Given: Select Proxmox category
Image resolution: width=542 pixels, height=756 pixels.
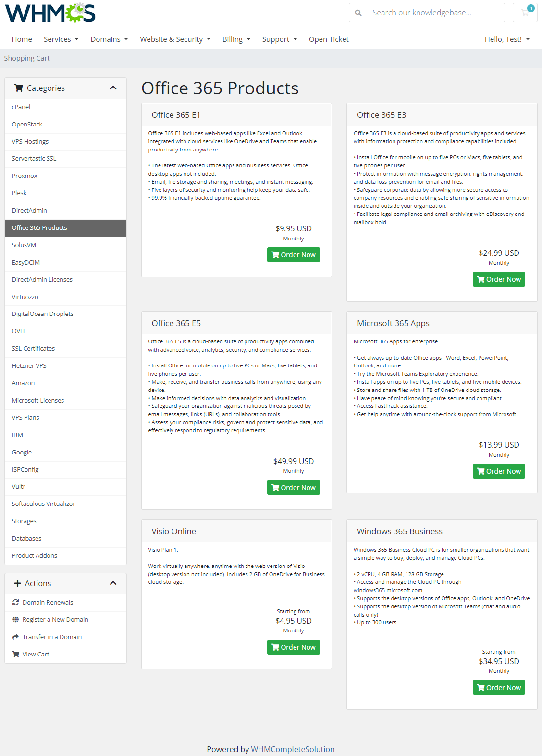Looking at the screenshot, I should (66, 176).
